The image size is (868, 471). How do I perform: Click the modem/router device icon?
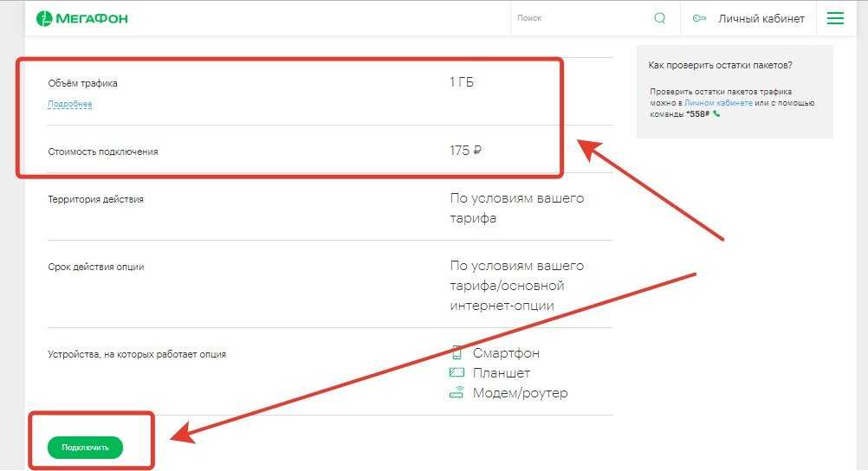pos(457,392)
